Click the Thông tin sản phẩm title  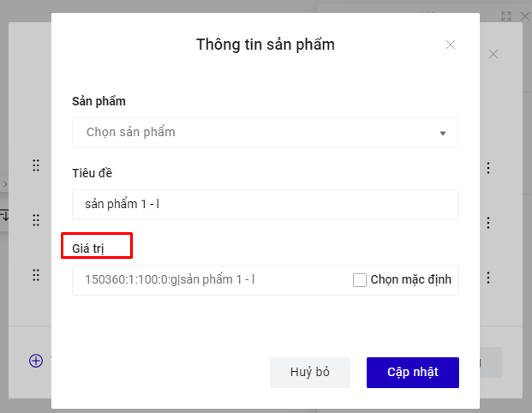click(x=266, y=45)
